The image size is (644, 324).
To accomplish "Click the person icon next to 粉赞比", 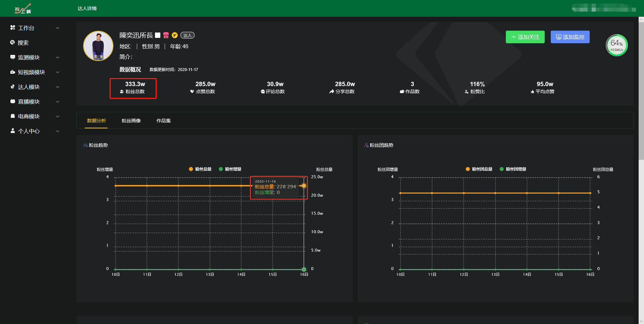I will point(467,91).
